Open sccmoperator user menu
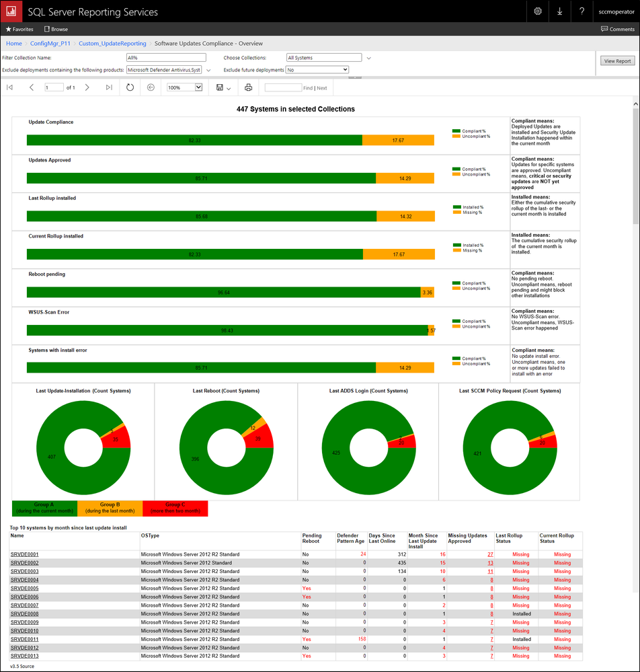Screen dimensions: 640x672 click(x=616, y=11)
